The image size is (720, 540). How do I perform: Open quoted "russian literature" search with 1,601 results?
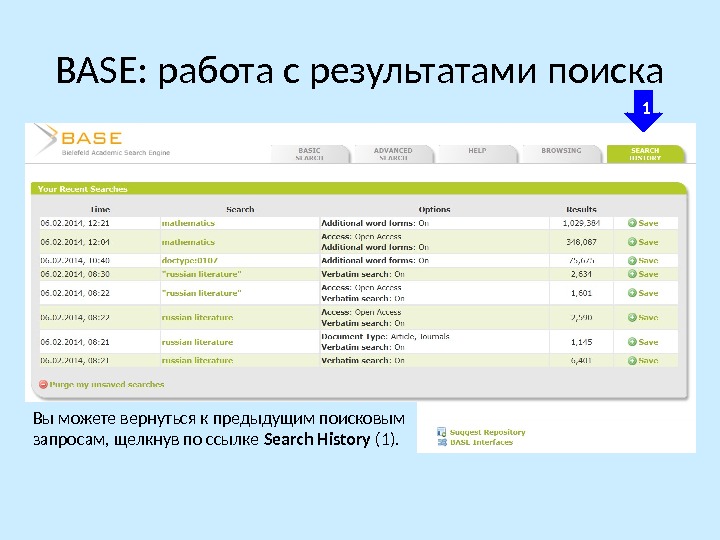coord(201,293)
